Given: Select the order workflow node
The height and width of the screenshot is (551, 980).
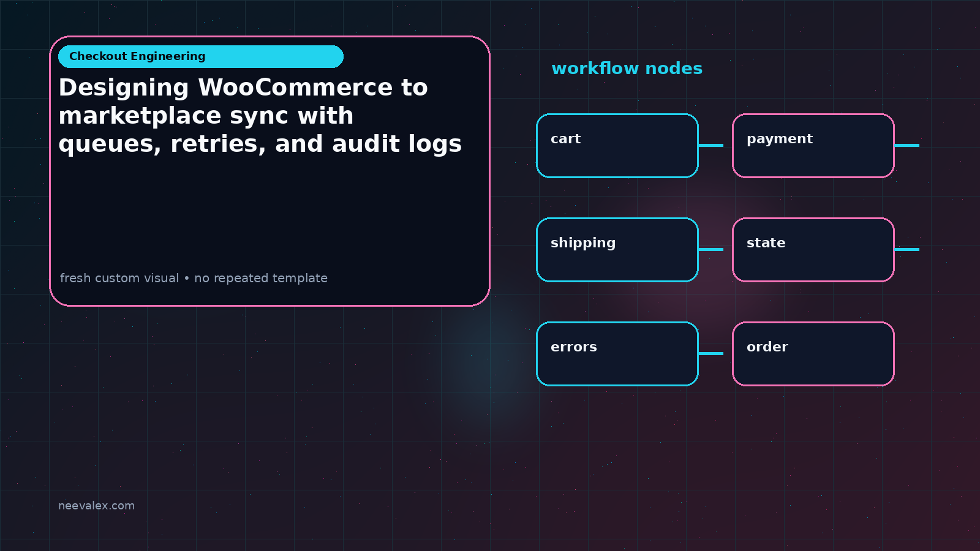Looking at the screenshot, I should coord(813,354).
